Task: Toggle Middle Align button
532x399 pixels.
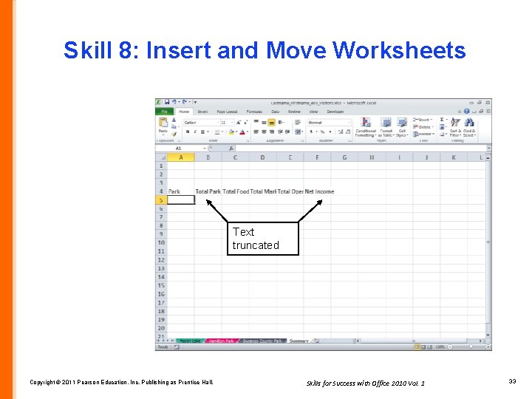Action: (x=264, y=122)
